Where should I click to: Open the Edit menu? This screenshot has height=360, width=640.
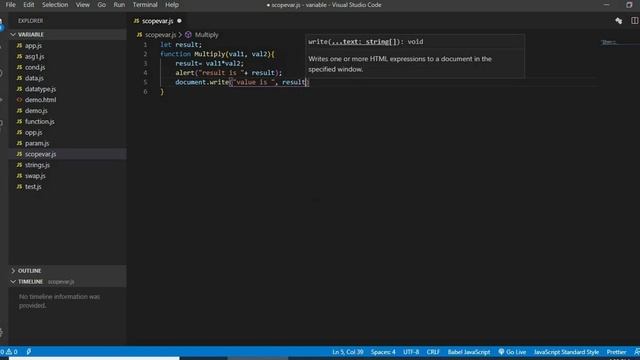click(29, 5)
